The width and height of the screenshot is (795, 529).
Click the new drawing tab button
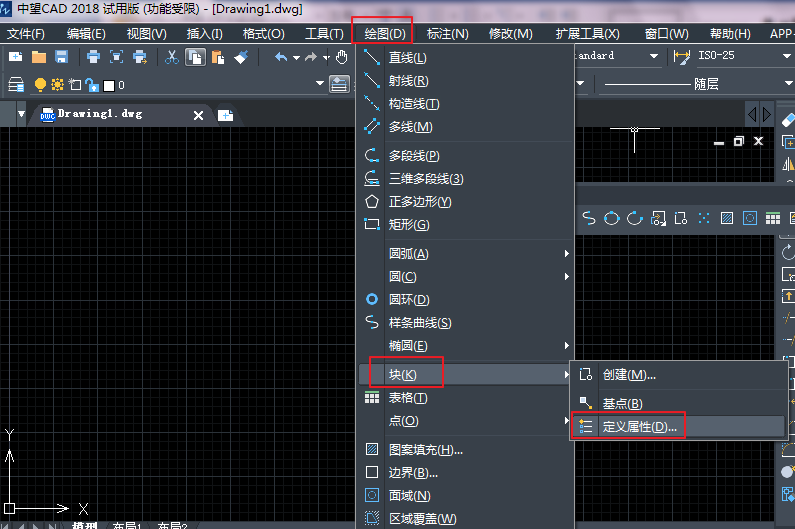point(226,116)
